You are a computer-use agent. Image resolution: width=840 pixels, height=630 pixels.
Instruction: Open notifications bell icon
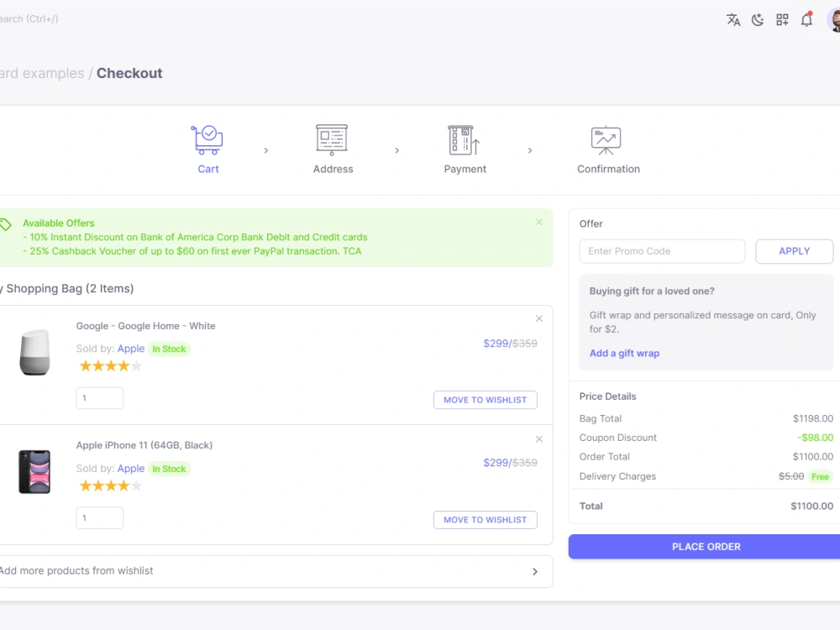(806, 20)
